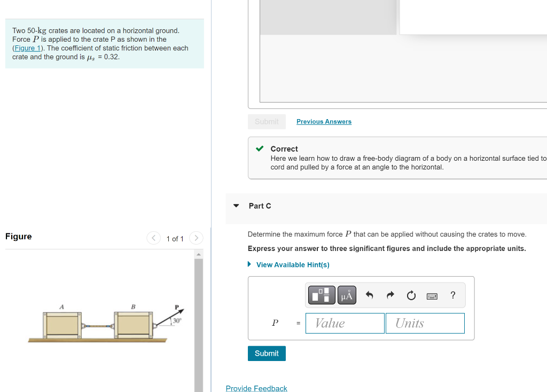Click the question mark help icon

point(452,295)
